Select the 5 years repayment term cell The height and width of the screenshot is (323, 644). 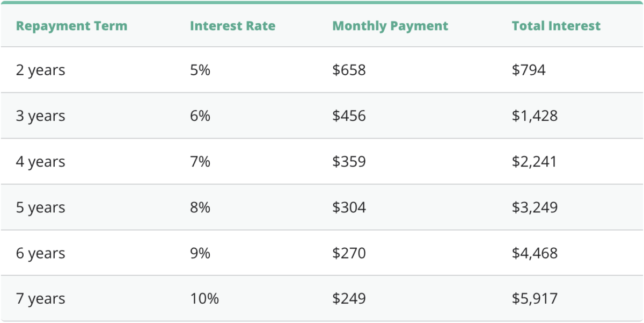click(x=40, y=207)
